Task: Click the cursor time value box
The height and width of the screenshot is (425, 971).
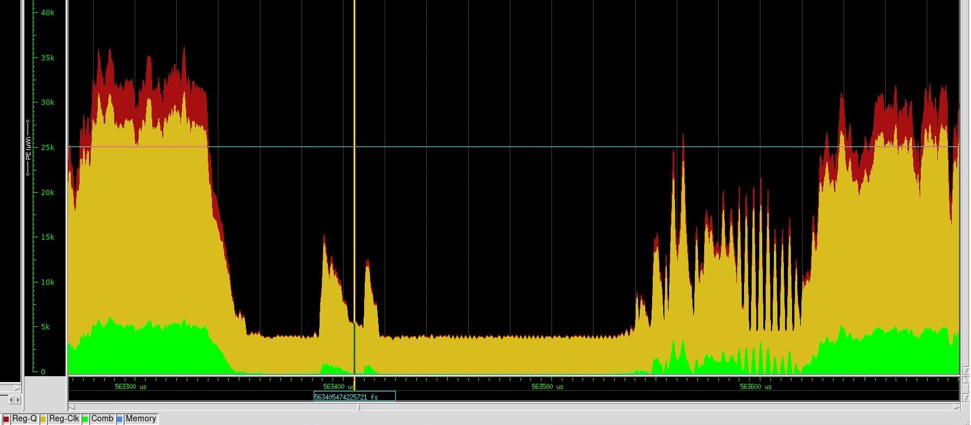Action: (x=354, y=397)
